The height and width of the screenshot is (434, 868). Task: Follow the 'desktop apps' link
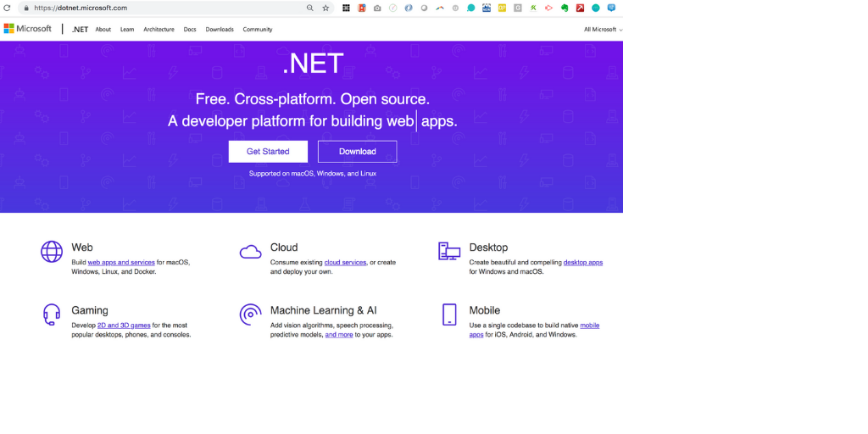pos(583,263)
